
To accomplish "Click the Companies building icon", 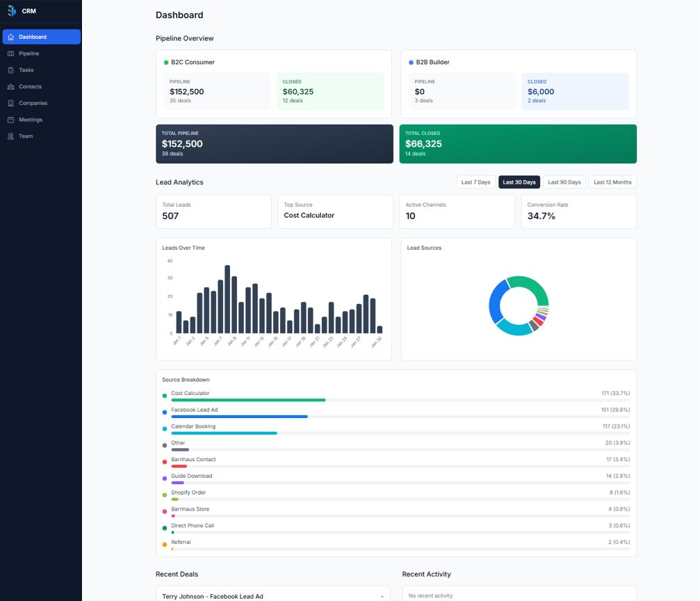I will coord(10,103).
